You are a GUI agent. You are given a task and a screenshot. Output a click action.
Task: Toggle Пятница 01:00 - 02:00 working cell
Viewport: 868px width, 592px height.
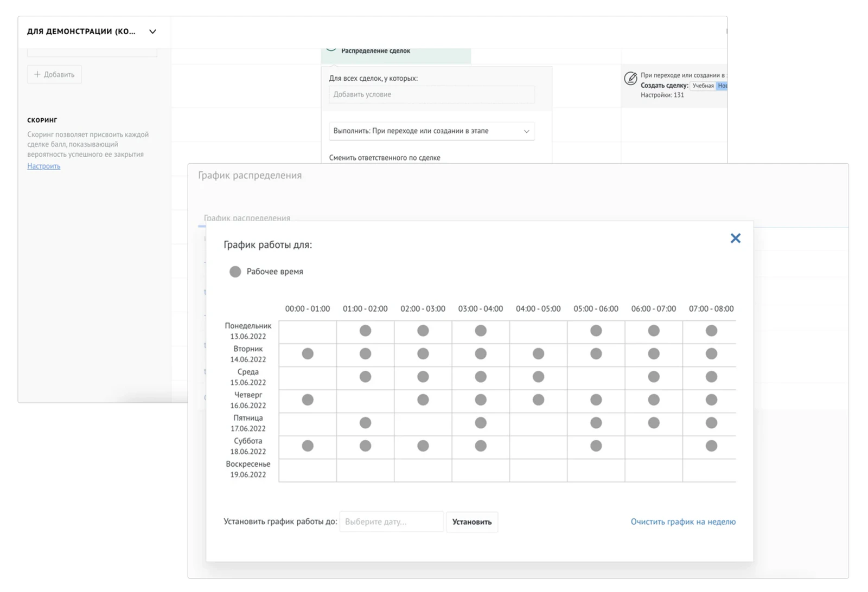[x=365, y=423]
